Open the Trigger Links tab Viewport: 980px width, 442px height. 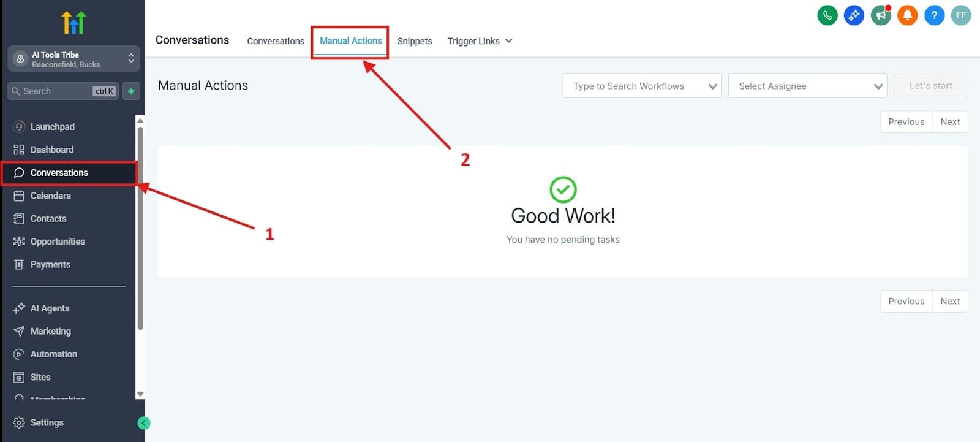pos(473,41)
